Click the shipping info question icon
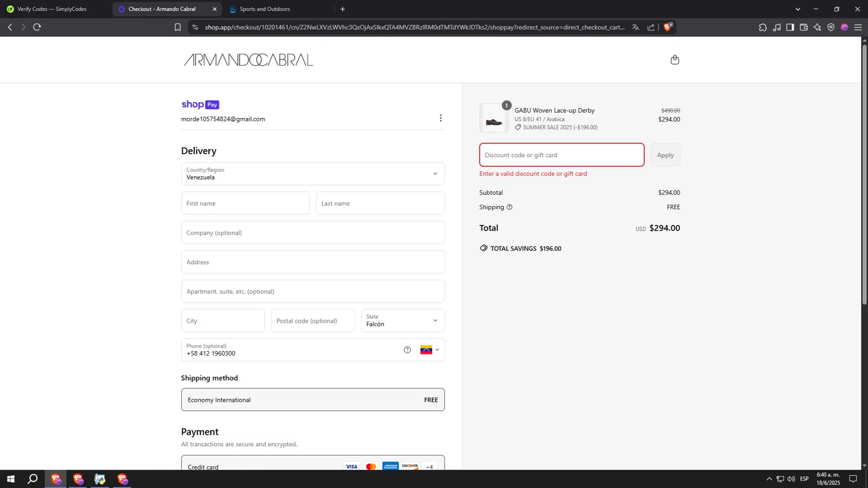The image size is (868, 488). [509, 207]
